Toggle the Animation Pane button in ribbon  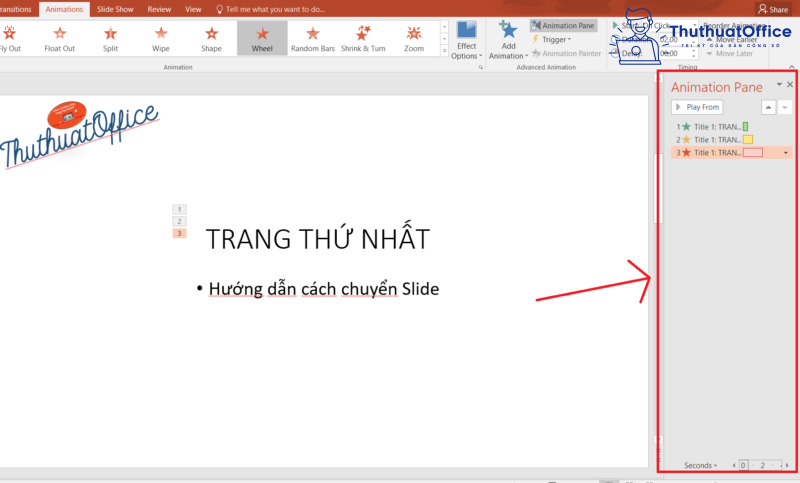pyautogui.click(x=563, y=26)
